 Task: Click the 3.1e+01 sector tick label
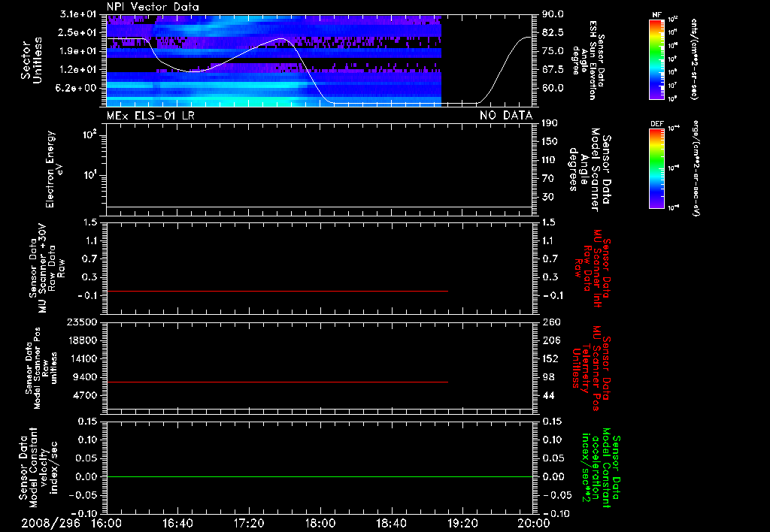pos(77,14)
